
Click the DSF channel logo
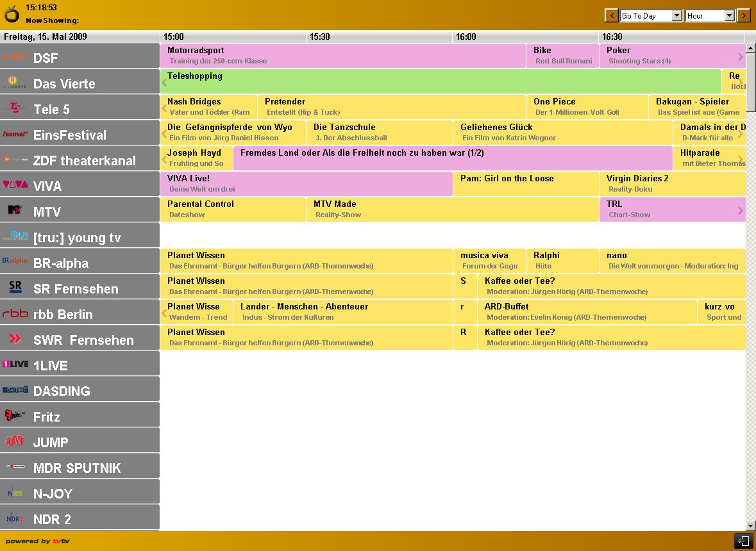[15, 57]
